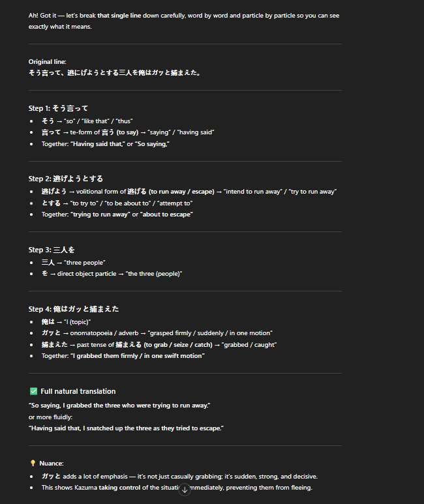Screen dimensions: 424x504
Task: Click the green checkmark emoji icon
Action: 33,391
